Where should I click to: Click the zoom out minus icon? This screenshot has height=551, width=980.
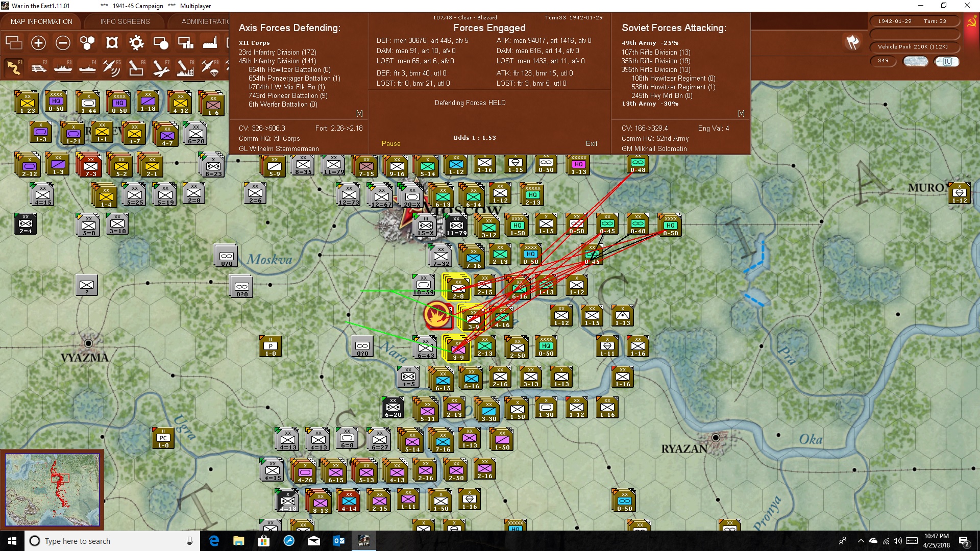[x=63, y=43]
